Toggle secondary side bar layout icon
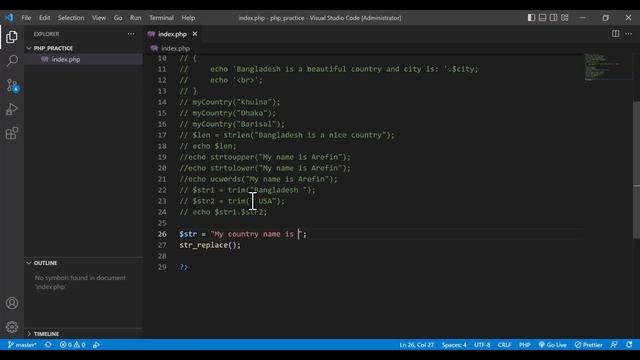 pos(553,18)
